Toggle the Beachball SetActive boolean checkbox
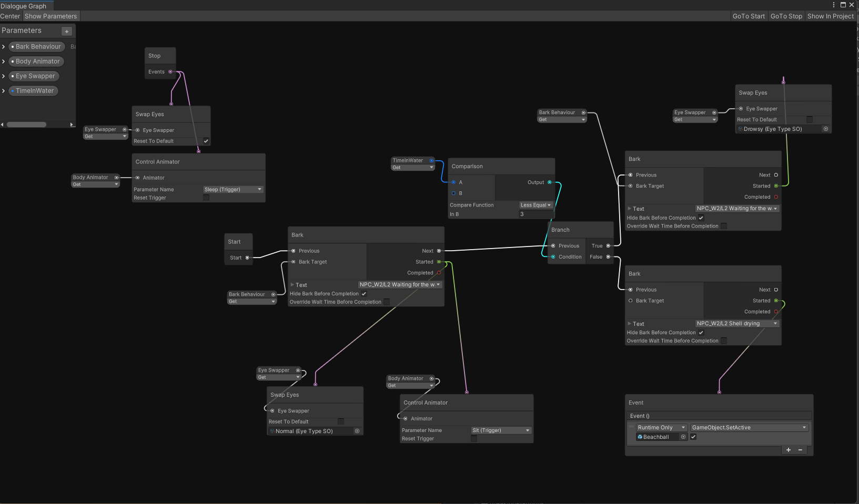Screen dimensions: 859x504 click(693, 437)
